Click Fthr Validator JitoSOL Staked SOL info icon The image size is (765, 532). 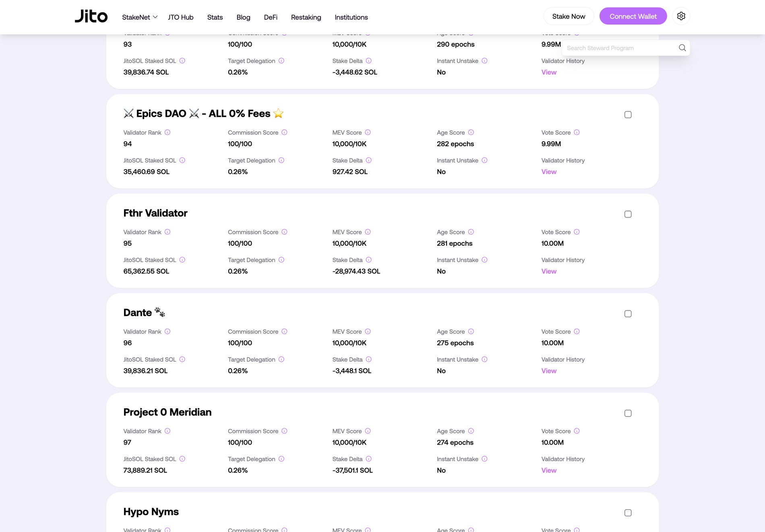(x=182, y=260)
